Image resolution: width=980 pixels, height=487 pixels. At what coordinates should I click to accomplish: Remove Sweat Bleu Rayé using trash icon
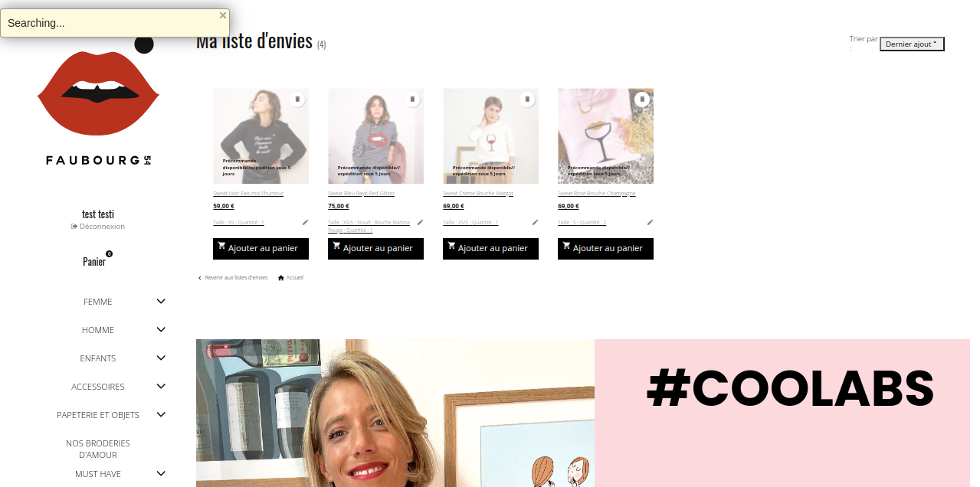click(412, 100)
